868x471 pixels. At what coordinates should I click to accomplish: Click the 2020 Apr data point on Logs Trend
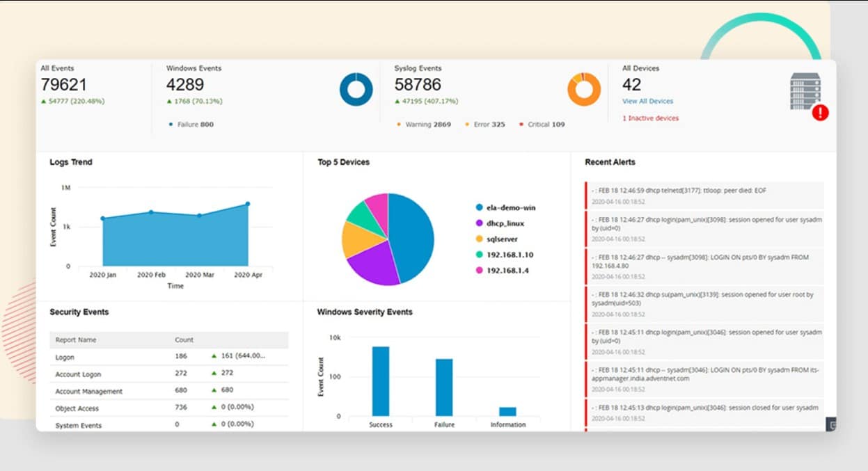[x=247, y=204]
